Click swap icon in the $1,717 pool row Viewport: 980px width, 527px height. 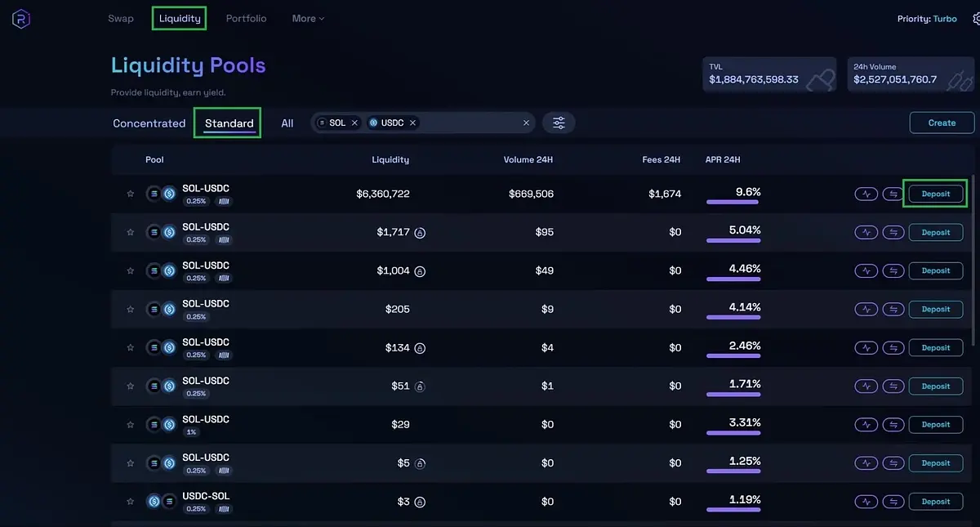tap(893, 233)
